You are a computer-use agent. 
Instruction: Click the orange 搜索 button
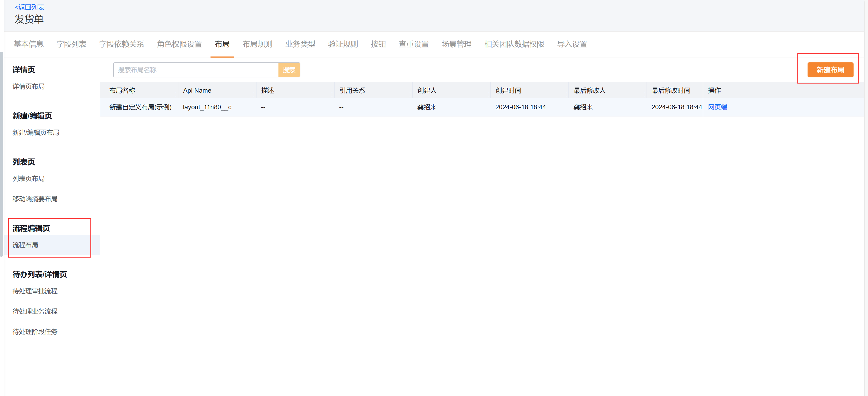289,70
